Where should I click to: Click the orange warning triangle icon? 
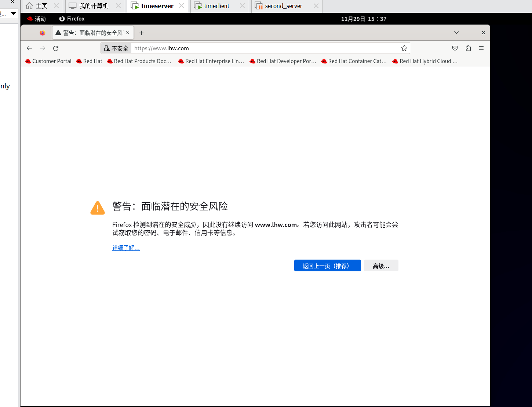pyautogui.click(x=98, y=208)
